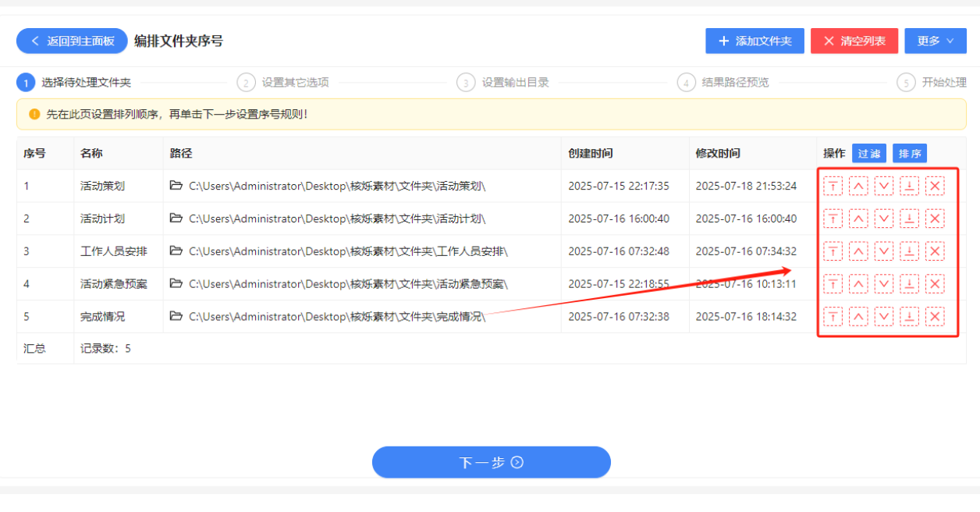The width and height of the screenshot is (980, 512).
Task: Go to step 4 结果路径预览
Action: [x=723, y=82]
